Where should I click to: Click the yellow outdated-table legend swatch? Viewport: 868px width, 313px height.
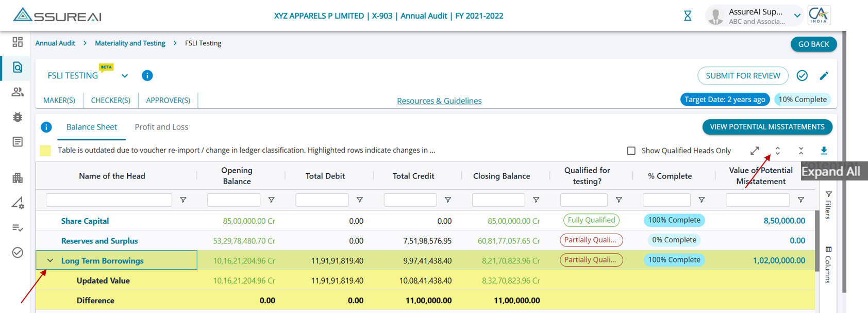(45, 151)
